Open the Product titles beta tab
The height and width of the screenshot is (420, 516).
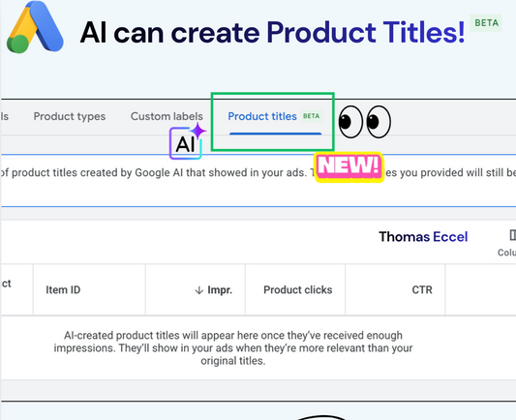[x=275, y=116]
